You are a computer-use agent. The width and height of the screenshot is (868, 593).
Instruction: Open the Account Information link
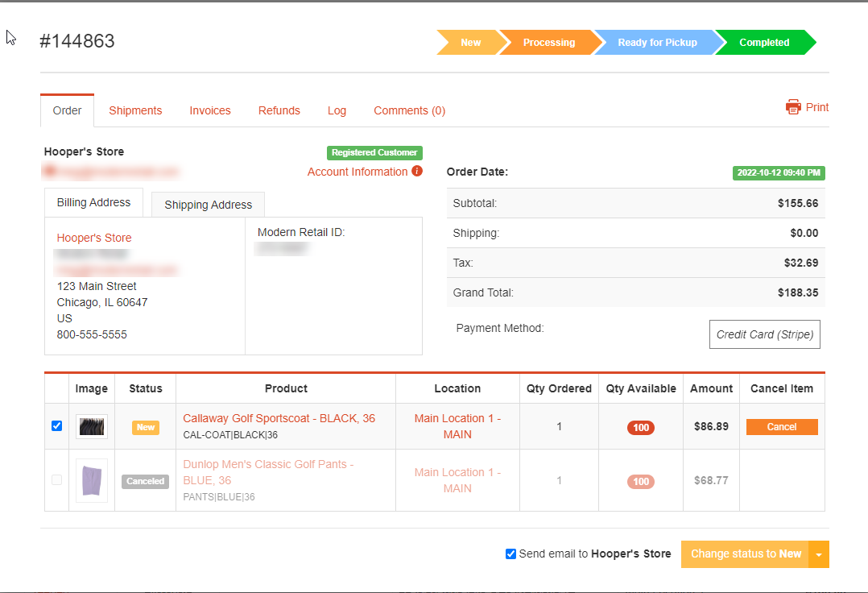[358, 172]
